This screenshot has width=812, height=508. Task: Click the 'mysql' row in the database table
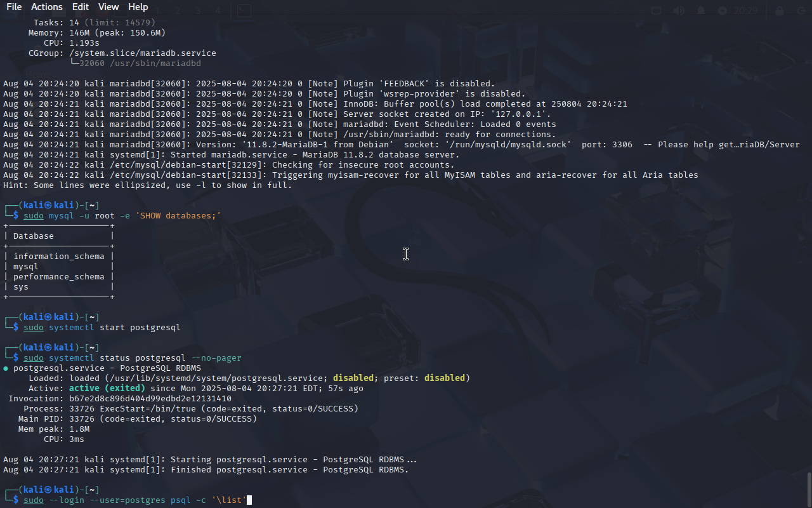pos(59,267)
